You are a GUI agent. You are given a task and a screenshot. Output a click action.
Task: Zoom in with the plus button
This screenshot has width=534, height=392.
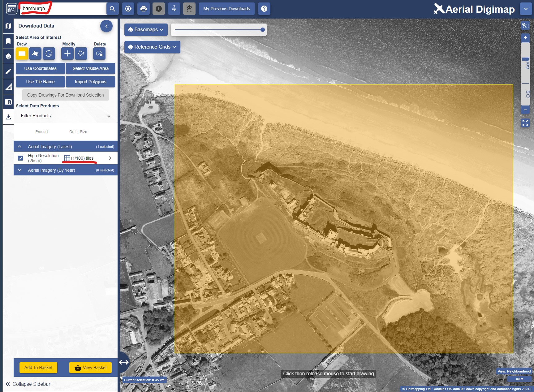point(525,37)
